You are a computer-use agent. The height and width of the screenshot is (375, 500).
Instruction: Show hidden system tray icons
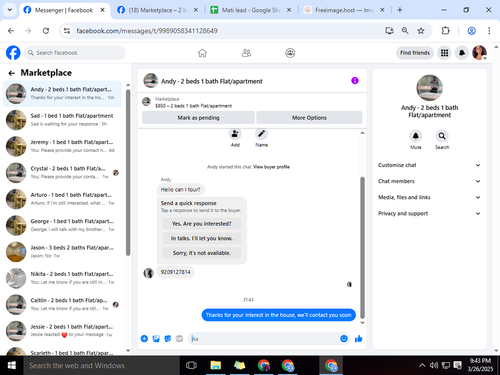tap(422, 365)
